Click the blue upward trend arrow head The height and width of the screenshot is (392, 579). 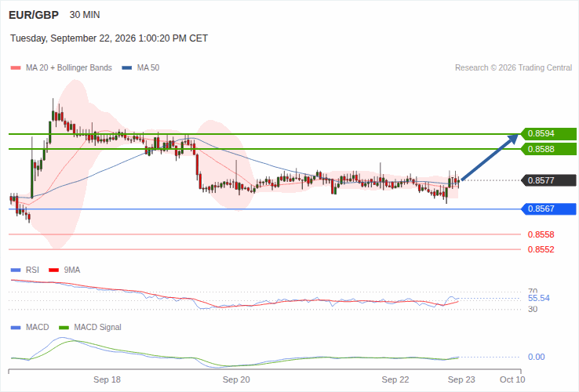tap(512, 139)
